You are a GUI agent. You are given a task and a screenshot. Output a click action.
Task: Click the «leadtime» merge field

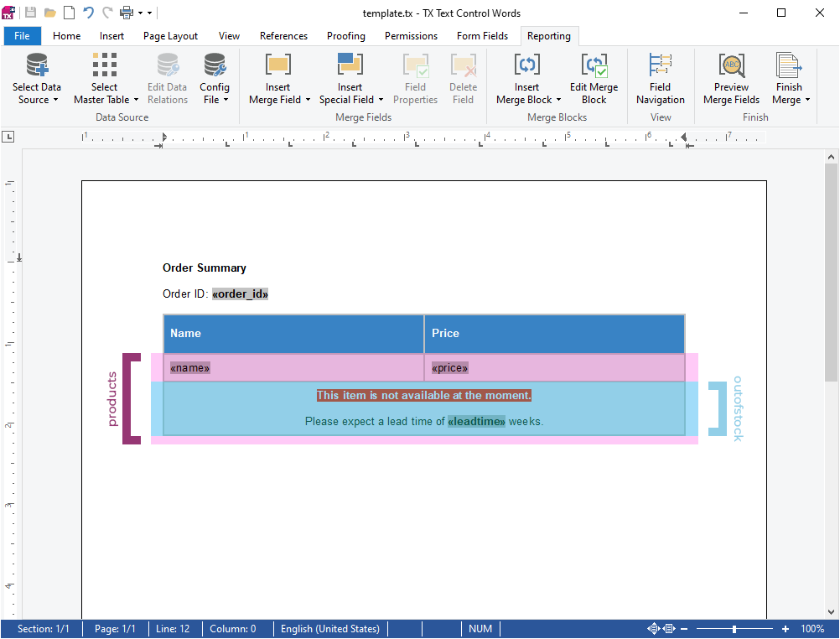[476, 421]
